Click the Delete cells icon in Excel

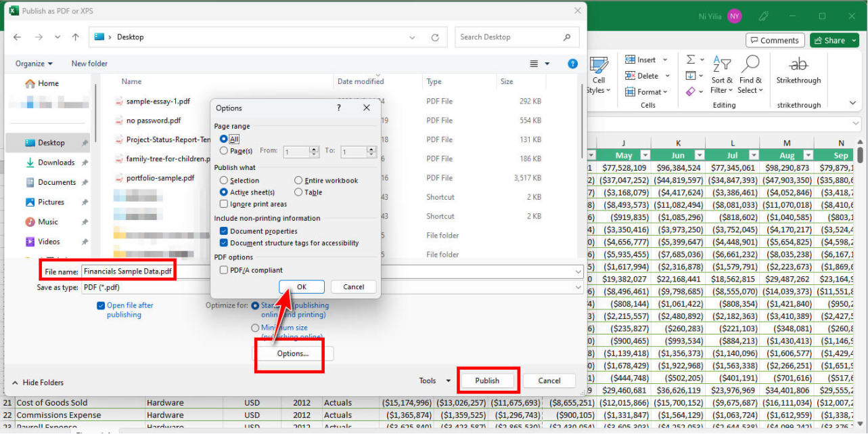click(631, 76)
